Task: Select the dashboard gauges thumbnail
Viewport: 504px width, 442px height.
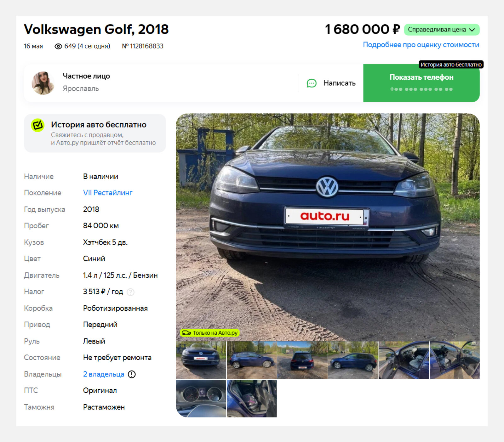Action: click(201, 399)
